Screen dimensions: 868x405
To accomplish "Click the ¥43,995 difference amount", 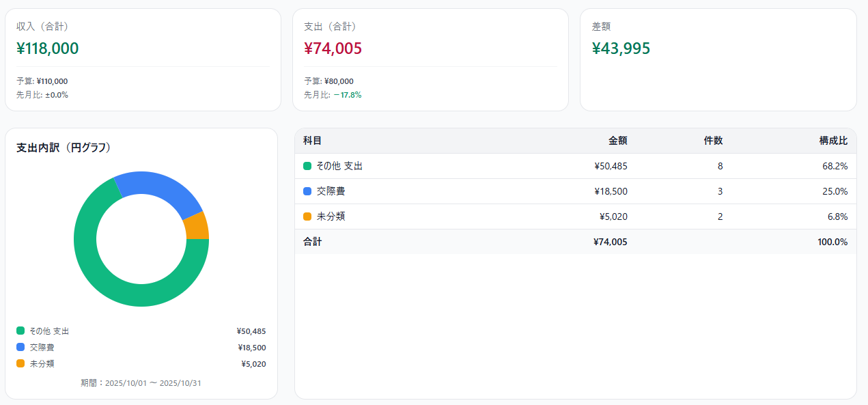I will pyautogui.click(x=621, y=48).
